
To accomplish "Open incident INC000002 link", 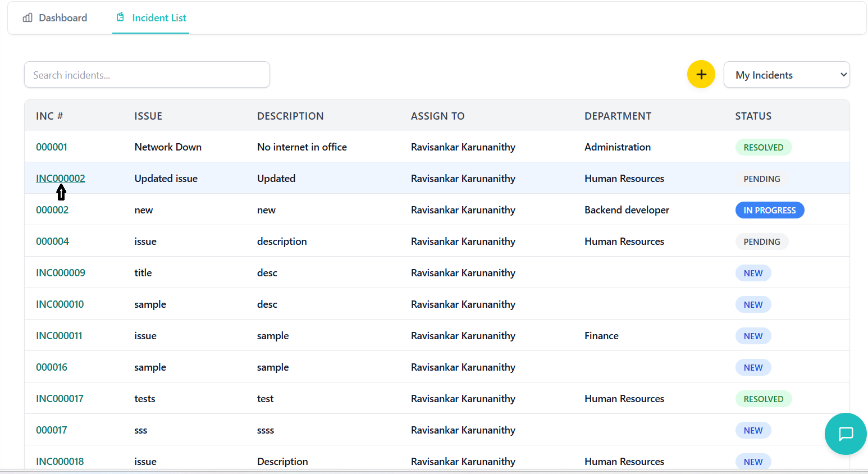I will (61, 179).
